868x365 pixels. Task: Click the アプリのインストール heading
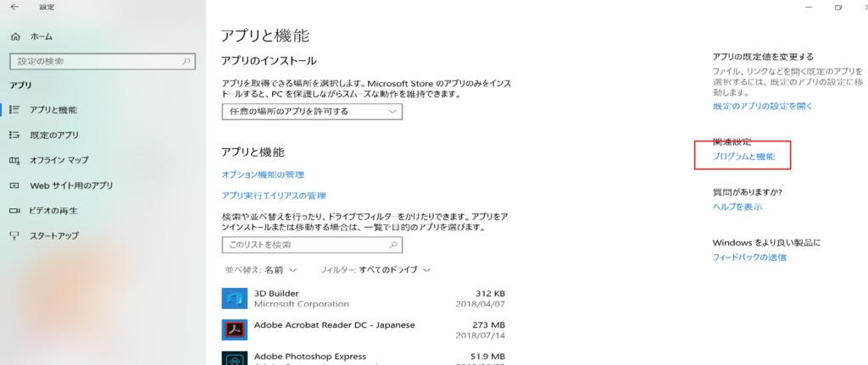269,61
